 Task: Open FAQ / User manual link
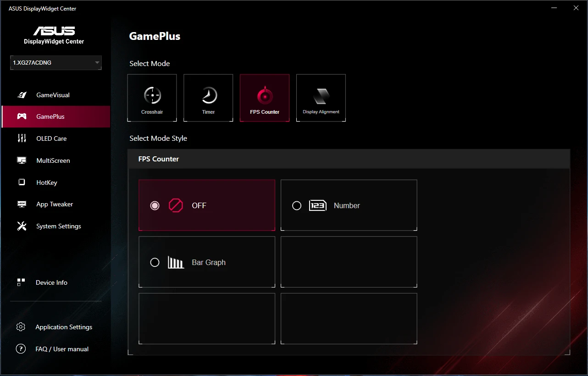pos(62,349)
